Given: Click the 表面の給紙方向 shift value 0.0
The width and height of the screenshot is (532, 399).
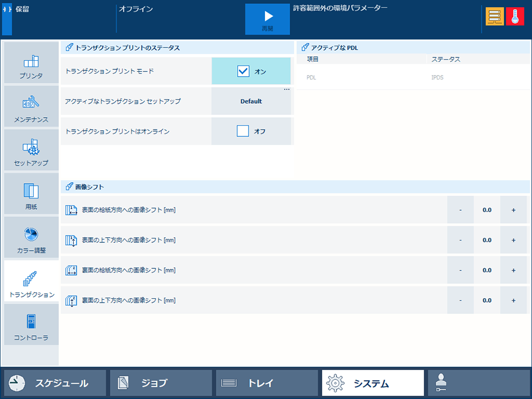Looking at the screenshot, I should pyautogui.click(x=487, y=210).
